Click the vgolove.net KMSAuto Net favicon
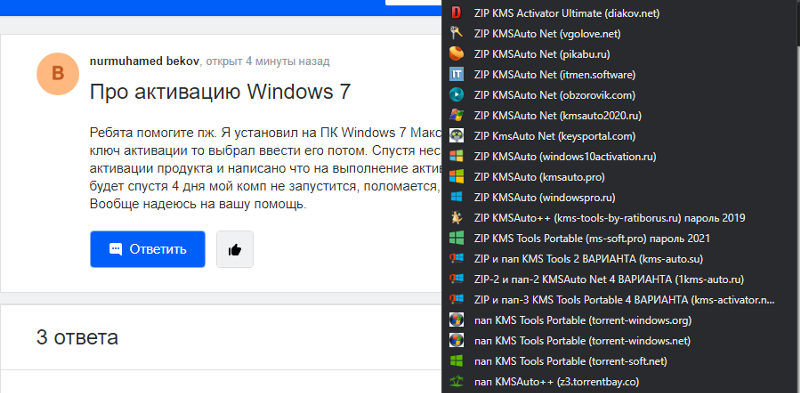Viewport: 800px width, 393px height. pyautogui.click(x=456, y=34)
